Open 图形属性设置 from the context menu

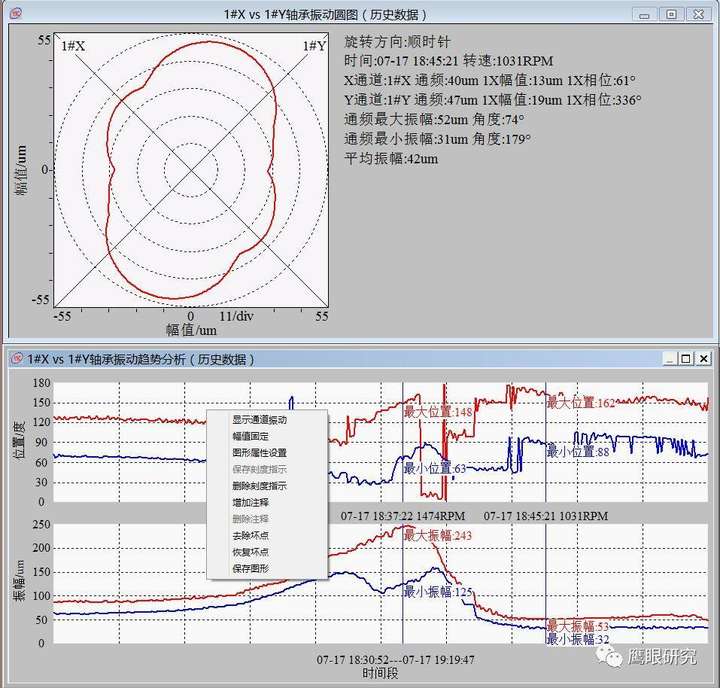tap(259, 453)
